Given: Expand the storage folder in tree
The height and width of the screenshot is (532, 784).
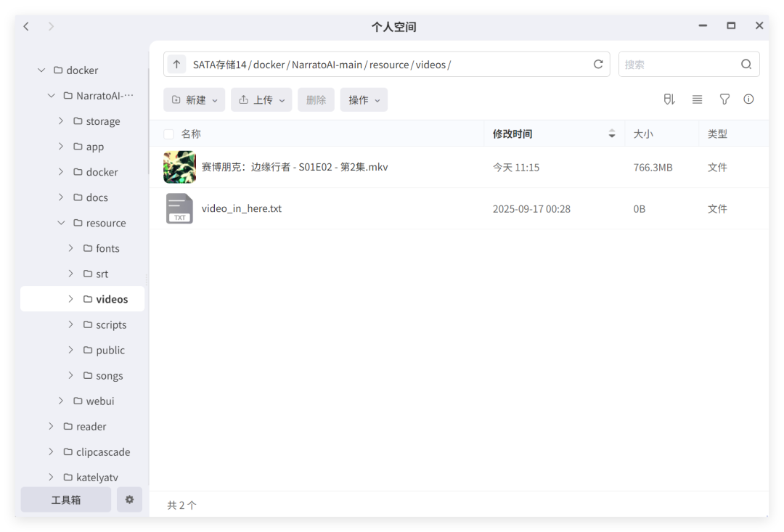Looking at the screenshot, I should (61, 121).
